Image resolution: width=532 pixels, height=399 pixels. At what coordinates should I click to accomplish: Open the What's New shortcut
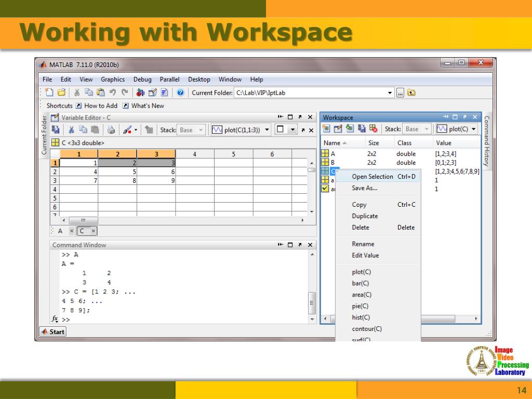143,106
